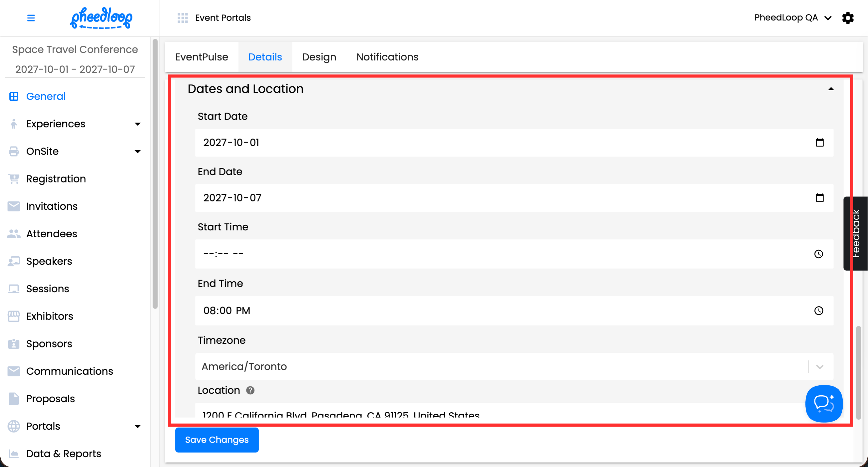Click the Location help question mark icon
Screen dimensions: 868x467
click(x=250, y=390)
